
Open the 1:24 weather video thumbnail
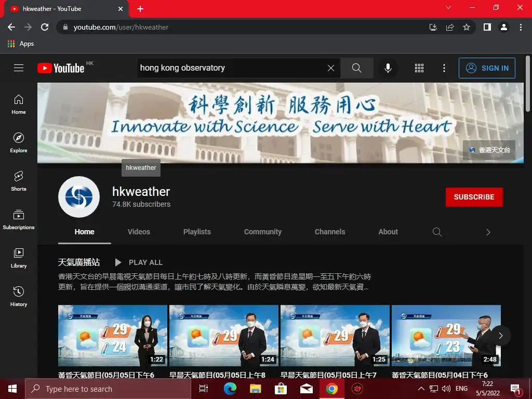(224, 336)
